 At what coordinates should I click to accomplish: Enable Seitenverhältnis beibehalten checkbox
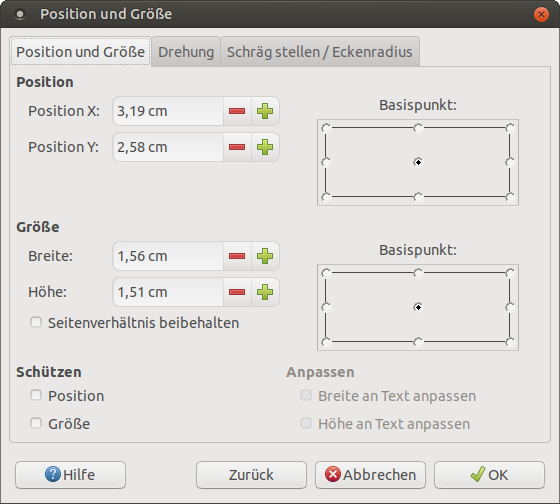point(36,322)
